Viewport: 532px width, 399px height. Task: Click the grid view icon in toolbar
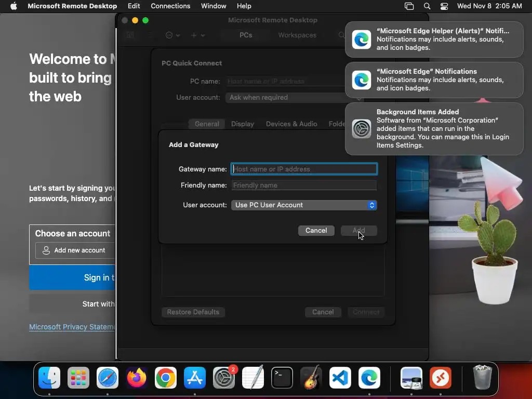(x=130, y=35)
